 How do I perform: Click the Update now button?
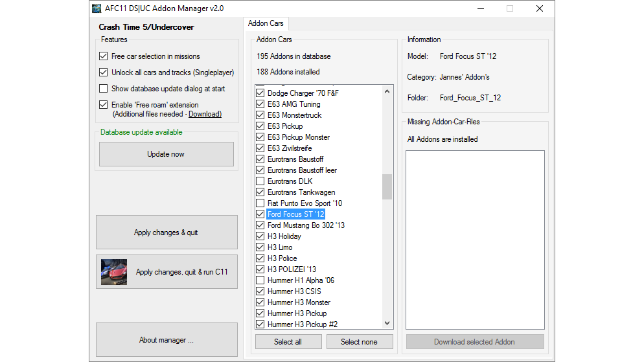click(x=167, y=154)
